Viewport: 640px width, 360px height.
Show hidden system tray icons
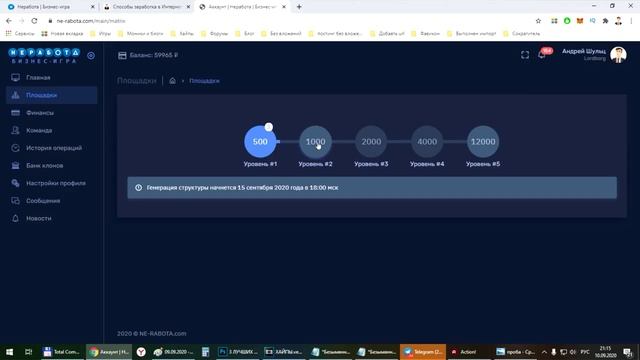[x=544, y=352]
